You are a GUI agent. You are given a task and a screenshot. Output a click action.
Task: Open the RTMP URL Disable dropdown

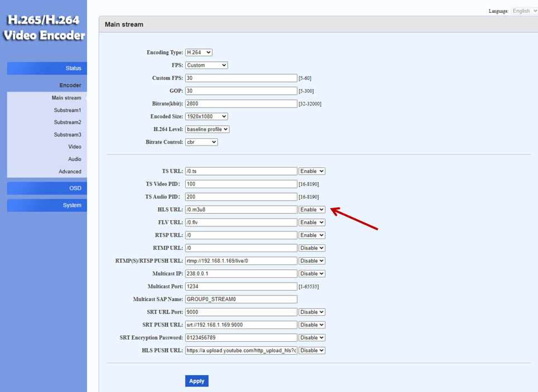point(312,248)
